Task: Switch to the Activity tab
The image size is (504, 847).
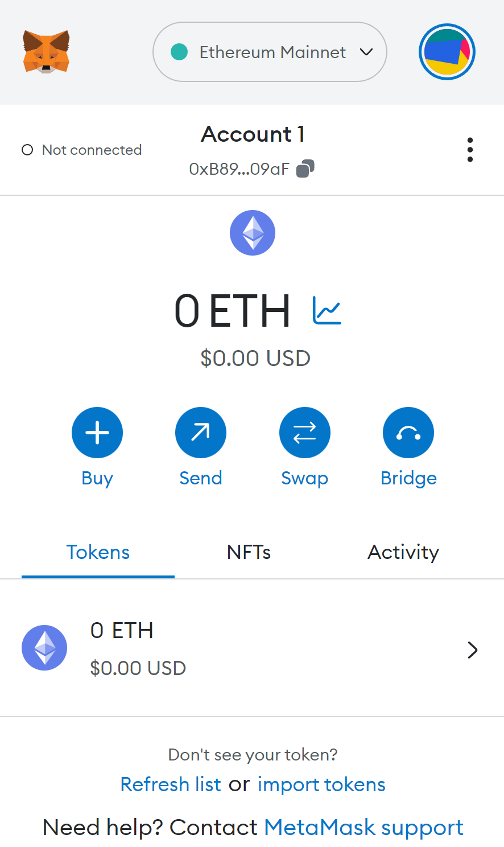Action: coord(403,552)
